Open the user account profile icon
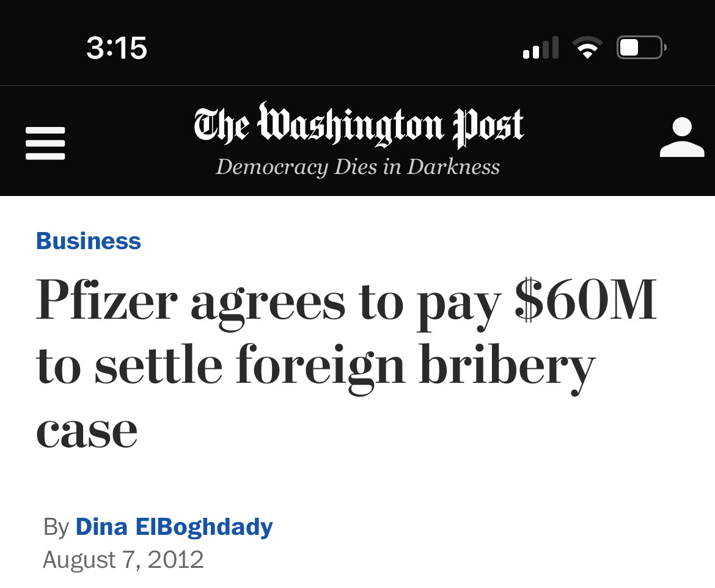This screenshot has width=715, height=588. pos(682,137)
